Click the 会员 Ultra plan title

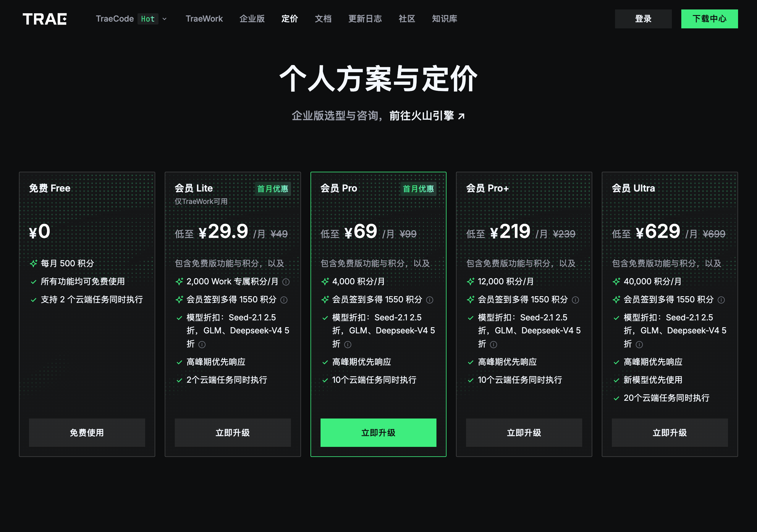click(x=633, y=188)
